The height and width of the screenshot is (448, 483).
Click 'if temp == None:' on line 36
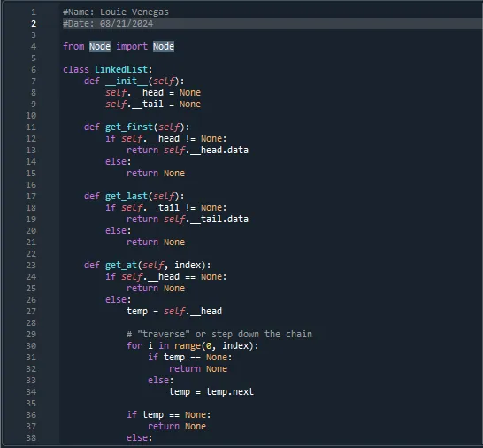coord(169,415)
